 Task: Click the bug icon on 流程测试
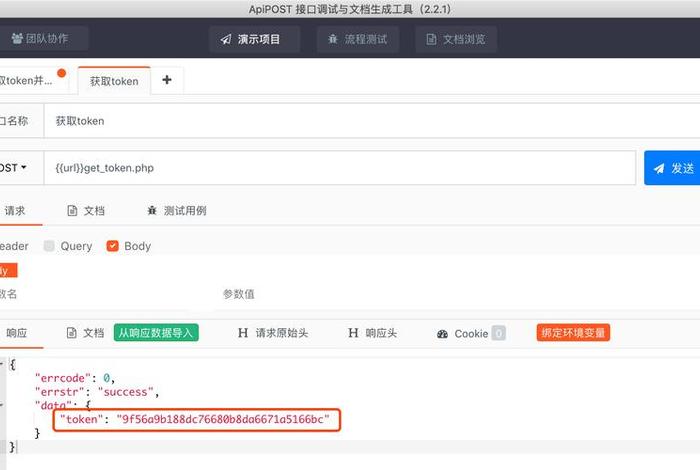coord(333,40)
